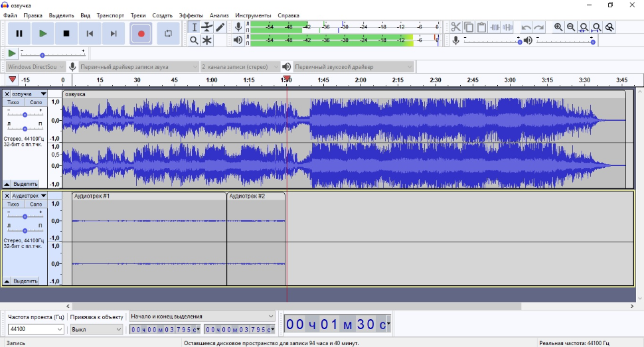
Task: Open the Первичный звуковой драйвер dropdown
Action: click(353, 66)
